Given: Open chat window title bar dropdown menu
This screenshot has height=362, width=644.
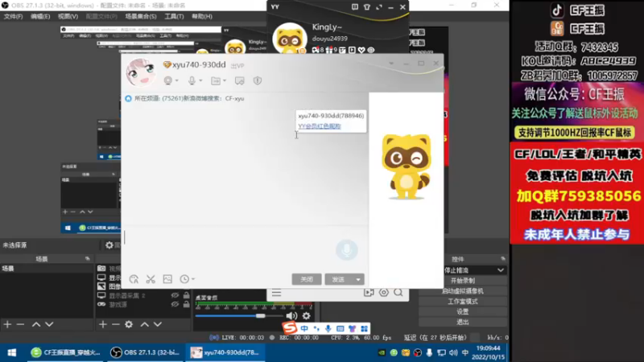Looking at the screenshot, I should (x=391, y=64).
